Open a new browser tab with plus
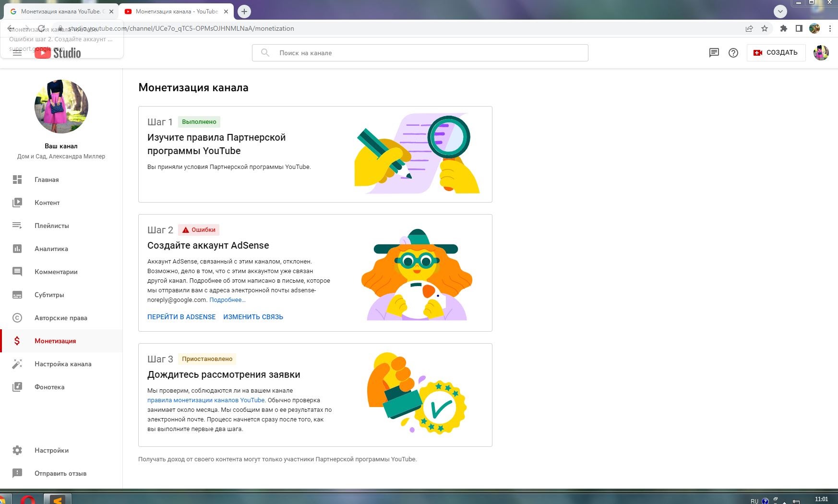Image resolution: width=838 pixels, height=504 pixels. point(244,11)
